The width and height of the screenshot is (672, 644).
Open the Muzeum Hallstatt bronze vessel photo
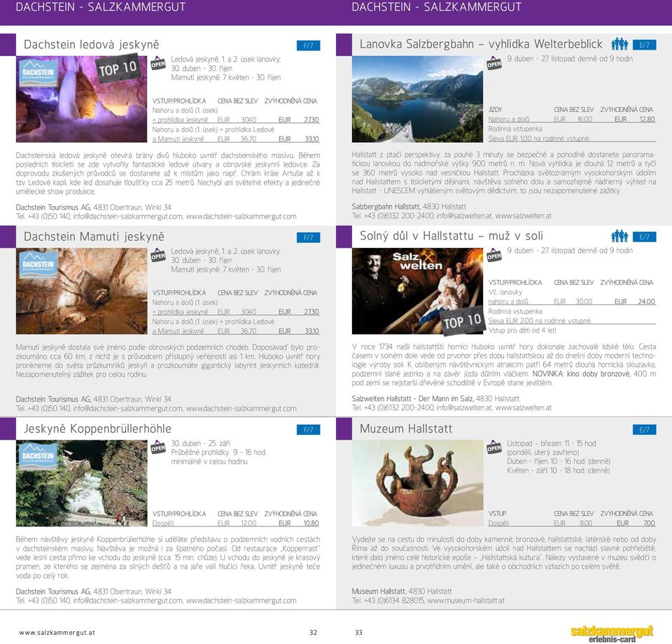tap(417, 483)
